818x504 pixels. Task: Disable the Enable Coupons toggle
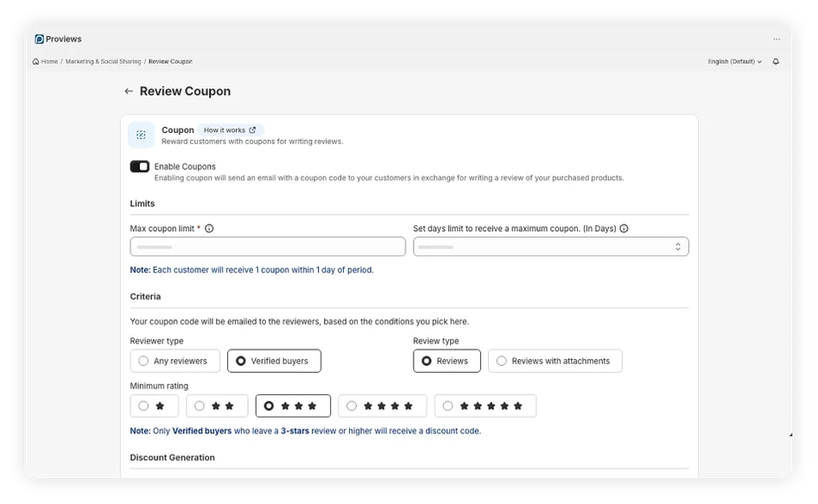coord(139,166)
